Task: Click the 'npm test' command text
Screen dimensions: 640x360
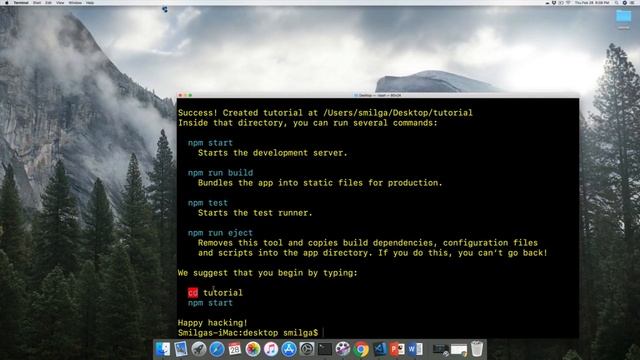Action: pyautogui.click(x=208, y=203)
